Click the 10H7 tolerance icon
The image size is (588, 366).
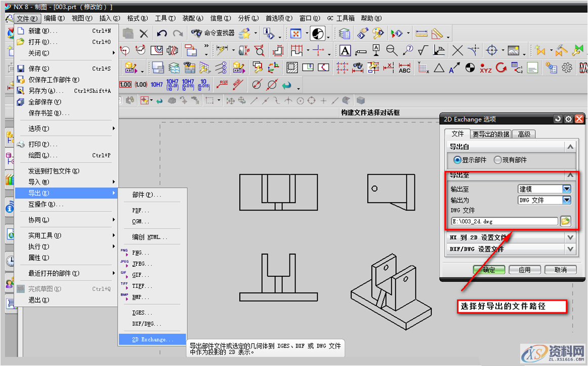pyautogui.click(x=157, y=85)
